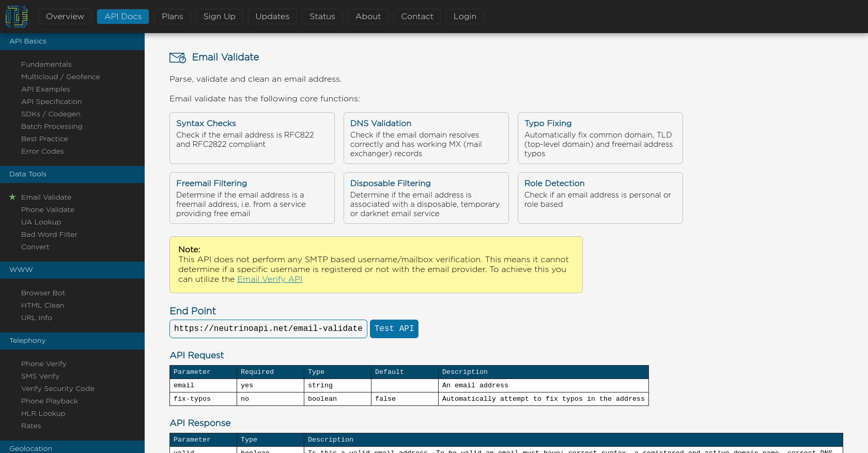Screen dimensions: 868x453
Task: View Best Practice page
Action: [x=44, y=139]
